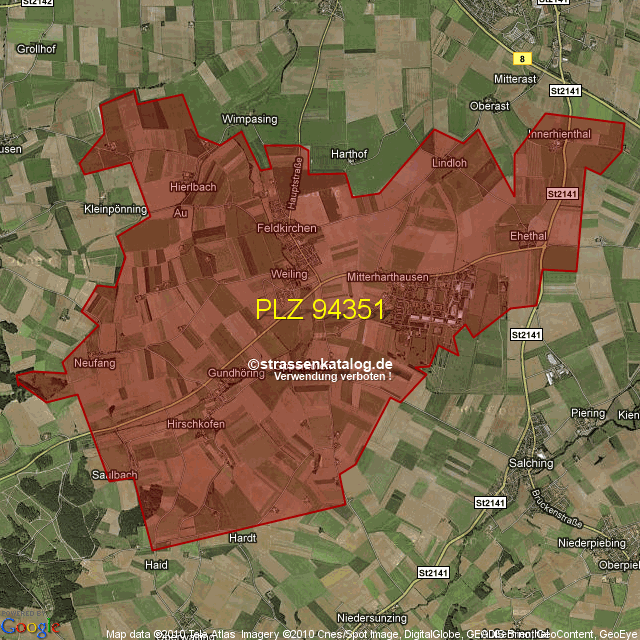640x640 pixels.
Task: Click the yellow number 8 road shield
Action: tap(521, 59)
